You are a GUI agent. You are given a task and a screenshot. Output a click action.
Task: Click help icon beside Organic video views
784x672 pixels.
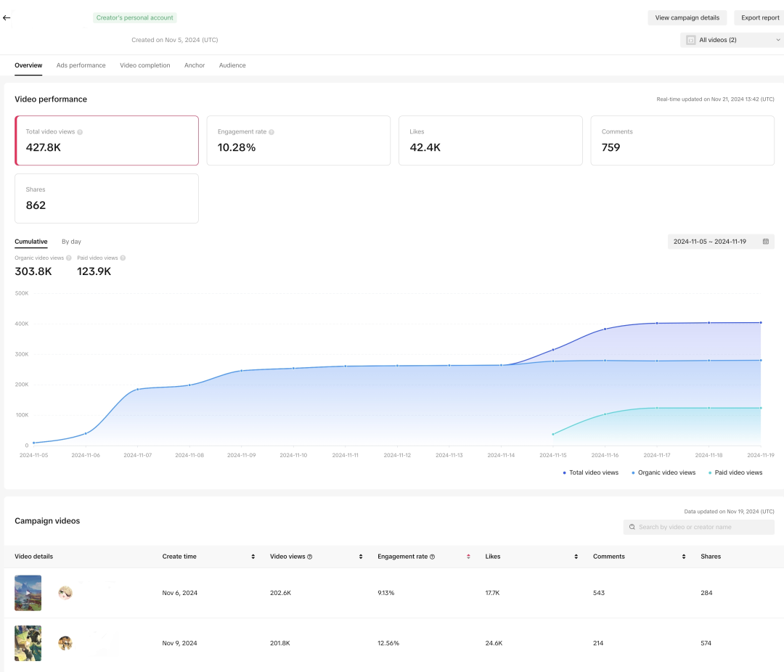69,258
